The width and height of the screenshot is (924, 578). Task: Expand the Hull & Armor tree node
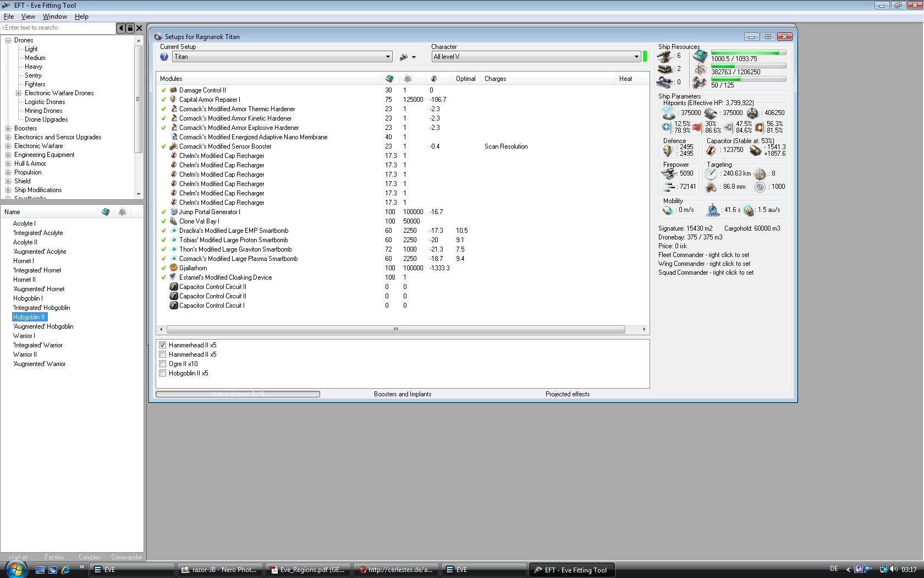[x=8, y=163]
